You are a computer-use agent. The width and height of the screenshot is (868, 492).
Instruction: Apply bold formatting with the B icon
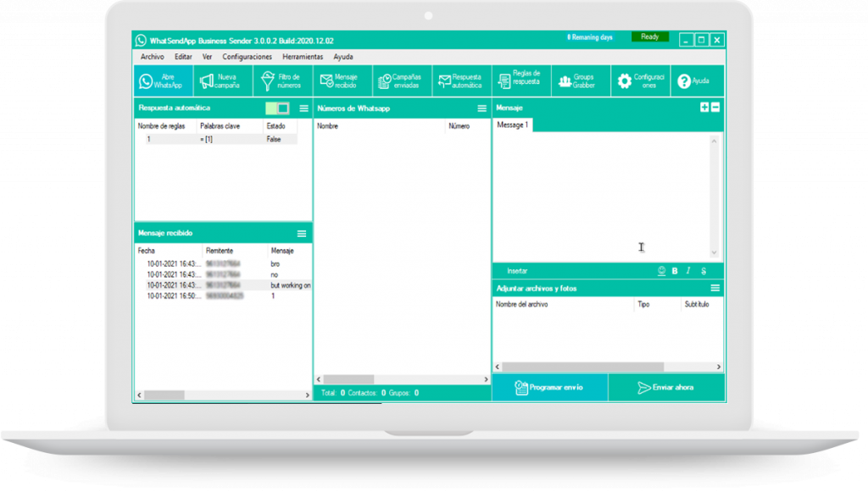675,271
